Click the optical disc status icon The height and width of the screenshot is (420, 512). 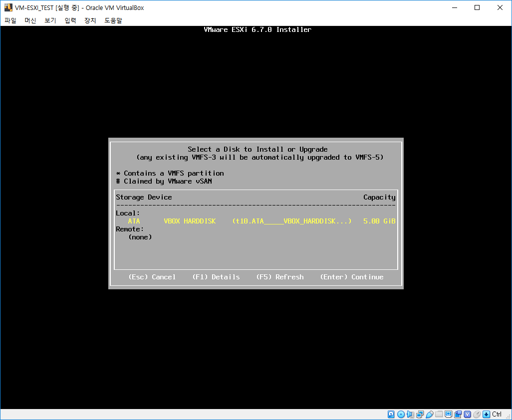click(x=401, y=414)
